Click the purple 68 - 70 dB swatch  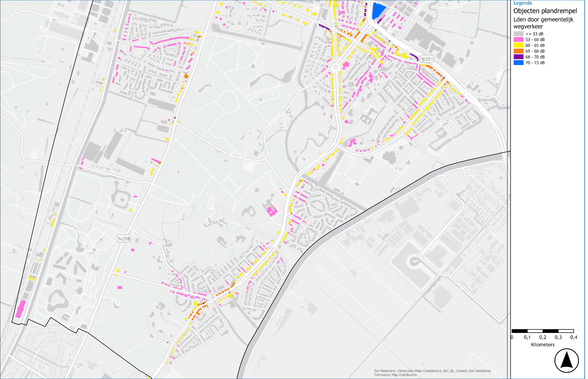[518, 57]
